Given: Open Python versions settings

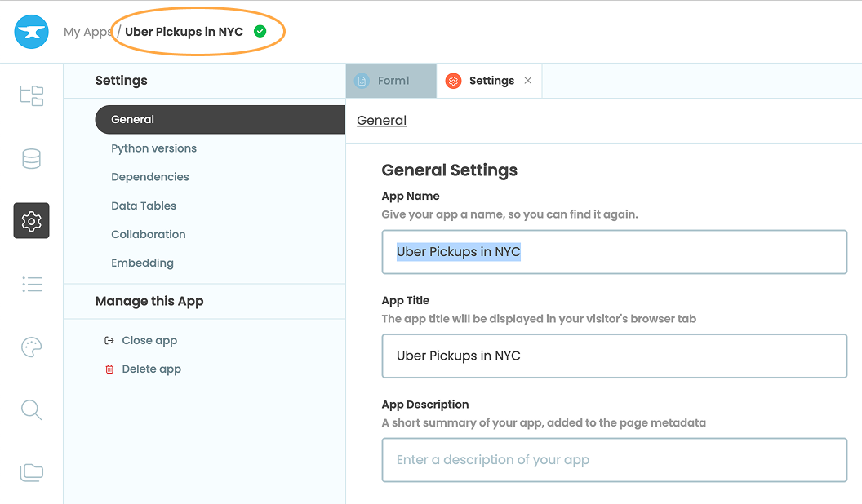Looking at the screenshot, I should click(x=153, y=148).
